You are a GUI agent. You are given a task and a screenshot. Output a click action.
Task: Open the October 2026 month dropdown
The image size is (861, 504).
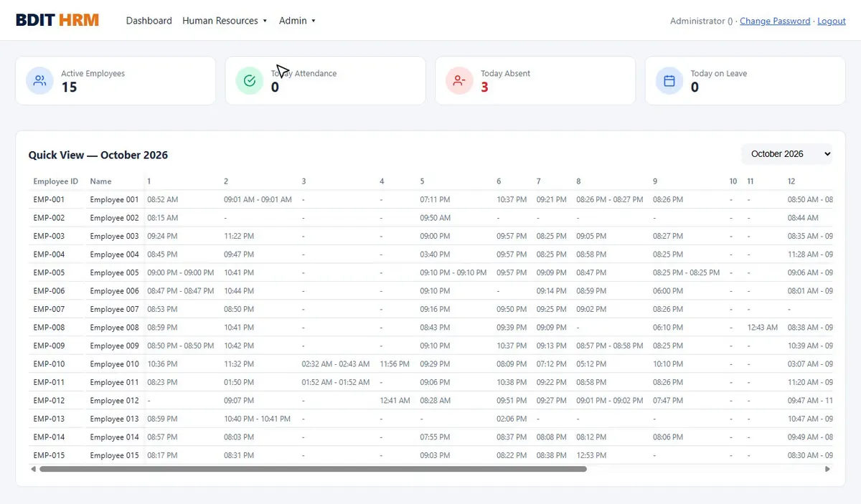point(787,154)
